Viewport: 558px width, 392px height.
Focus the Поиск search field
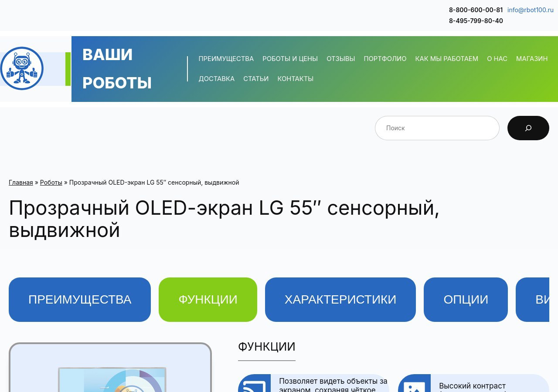tap(437, 128)
